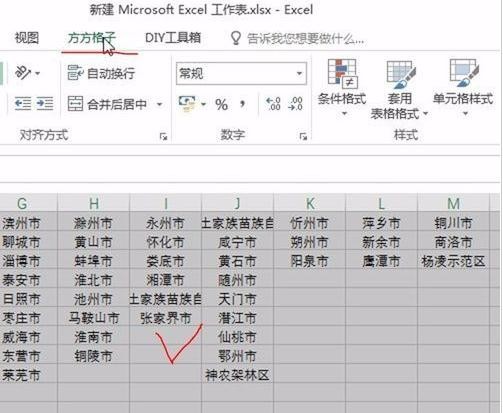Apply comma thousands separator style
This screenshot has width=503, height=413.
[x=243, y=105]
